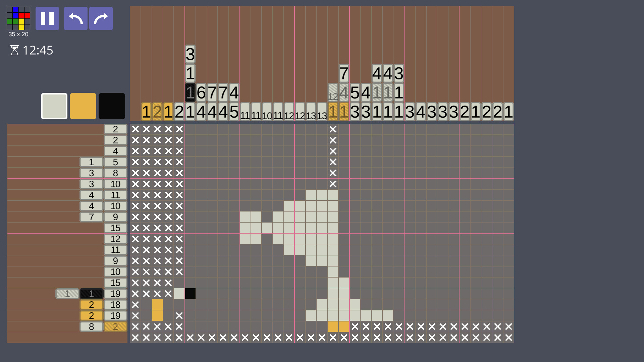This screenshot has height=362, width=644.
Task: Select the black paint color swatch
Action: (112, 106)
